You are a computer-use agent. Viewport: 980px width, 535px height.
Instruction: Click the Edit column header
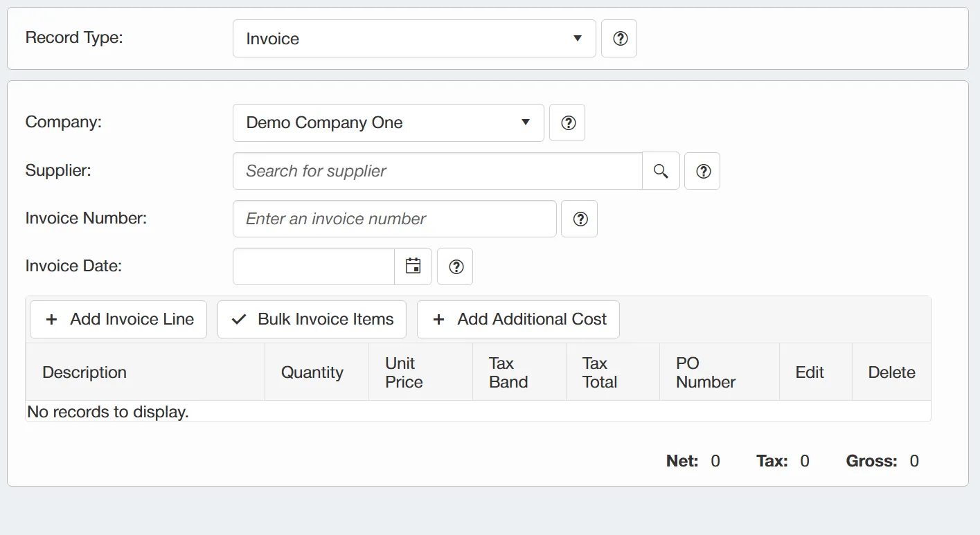point(816,372)
